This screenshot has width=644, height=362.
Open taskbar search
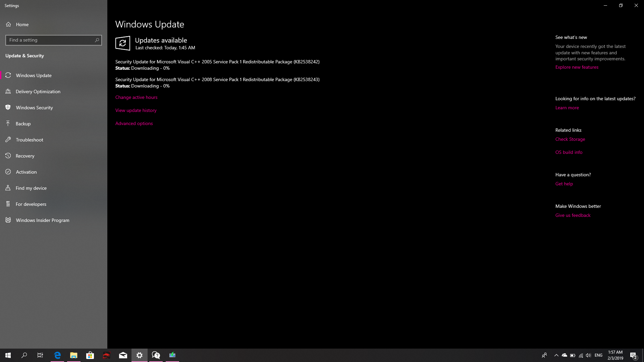point(24,355)
